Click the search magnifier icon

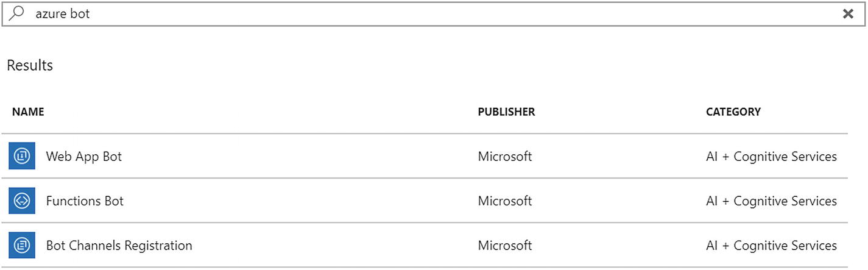coord(16,13)
